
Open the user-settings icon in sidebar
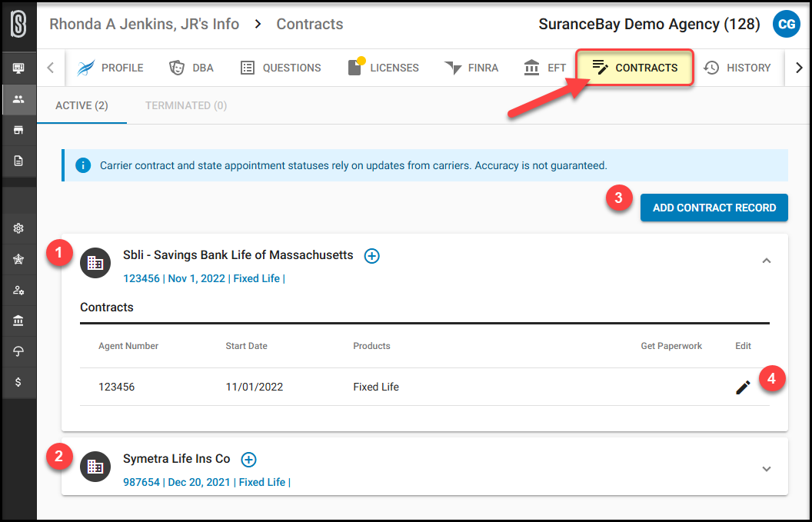coord(18,291)
